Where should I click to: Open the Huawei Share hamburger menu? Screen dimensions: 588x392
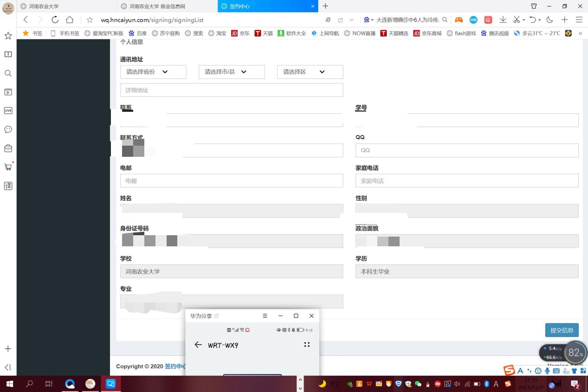pyautogui.click(x=265, y=316)
